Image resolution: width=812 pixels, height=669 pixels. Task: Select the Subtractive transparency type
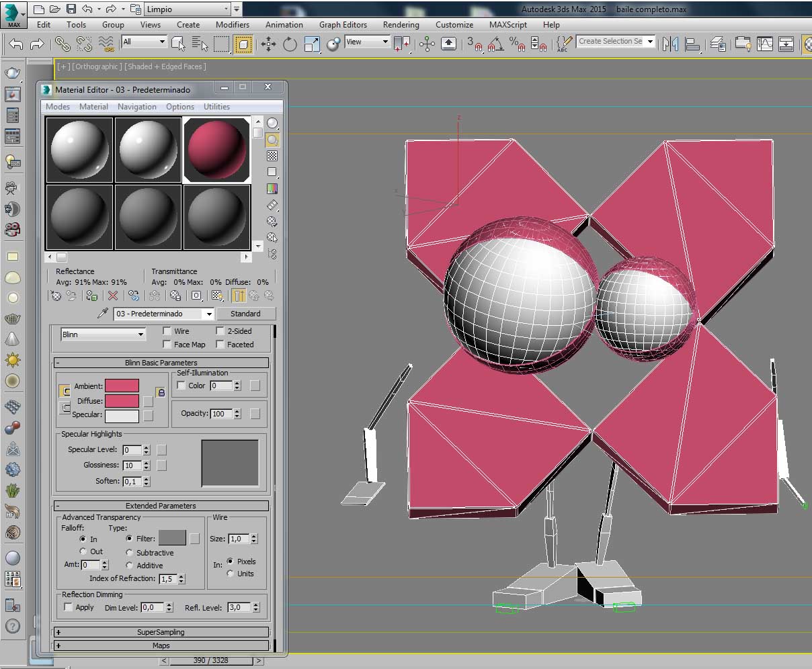coord(129,553)
